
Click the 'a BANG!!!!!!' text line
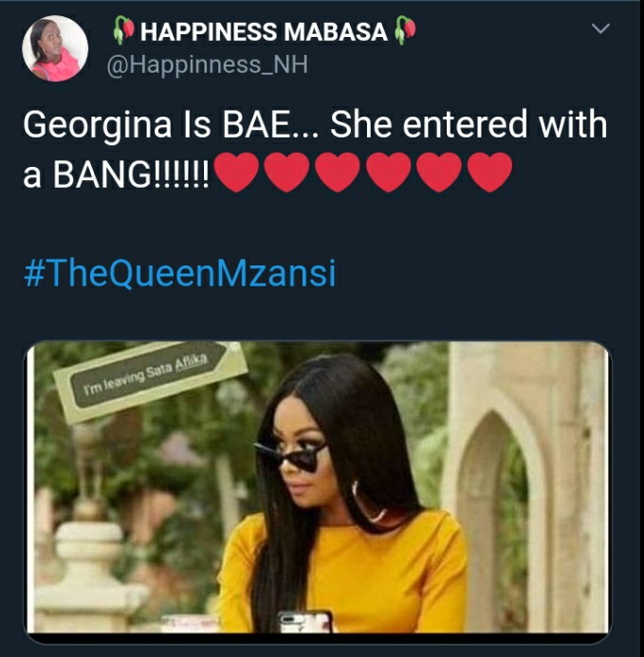point(116,174)
